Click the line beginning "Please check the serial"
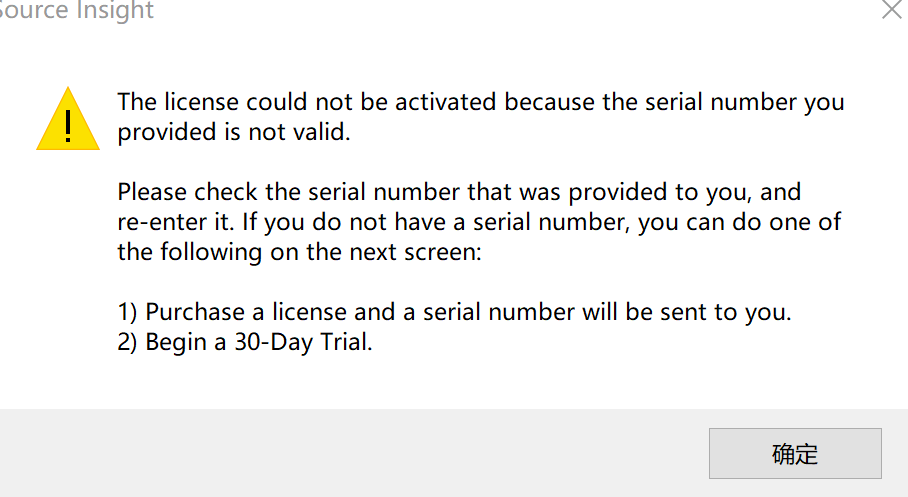Screen dimensions: 908x497 [459, 192]
